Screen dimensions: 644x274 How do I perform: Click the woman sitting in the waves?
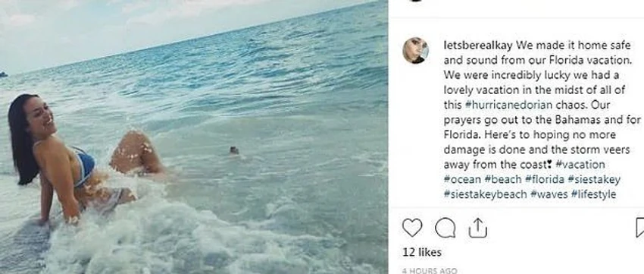(78, 160)
